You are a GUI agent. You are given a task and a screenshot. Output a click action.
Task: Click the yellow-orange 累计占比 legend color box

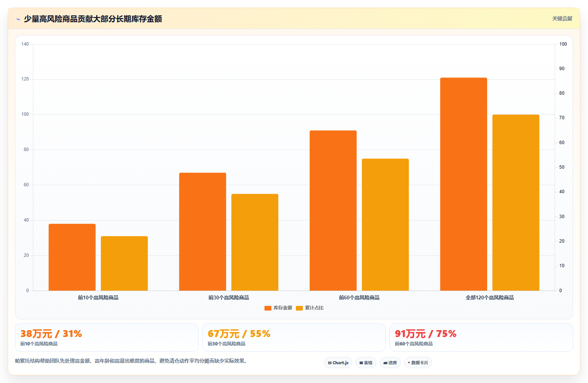(299, 308)
